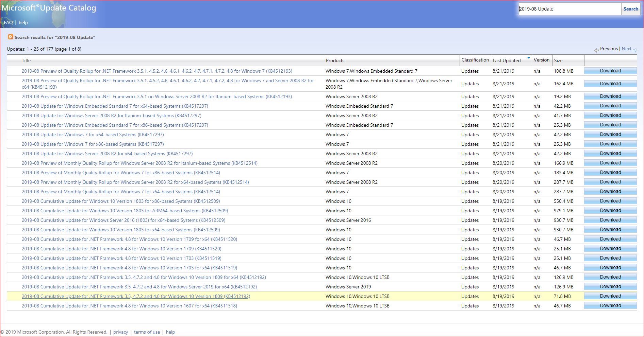Click the Microsoft Update Catalog logo title
644x337 pixels.
[49, 8]
